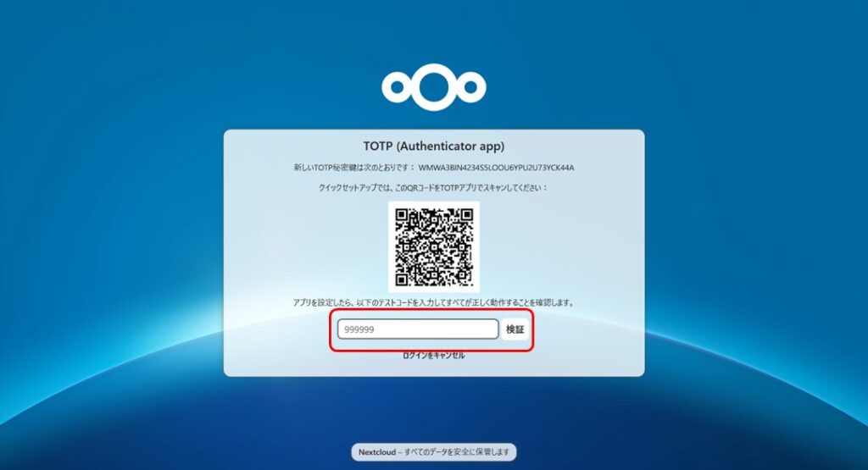
Task: Click the TOTP (Authenticator app) heading
Action: tap(433, 146)
